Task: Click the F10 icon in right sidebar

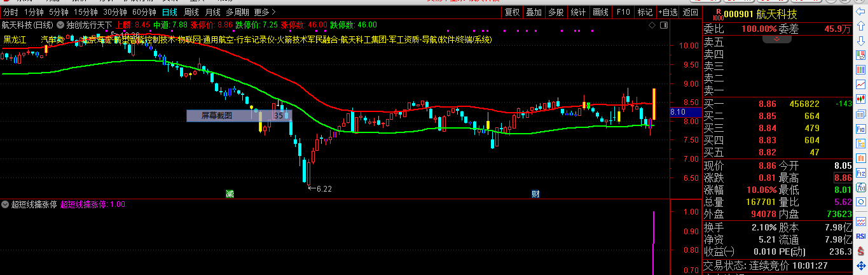Action: [x=861, y=128]
